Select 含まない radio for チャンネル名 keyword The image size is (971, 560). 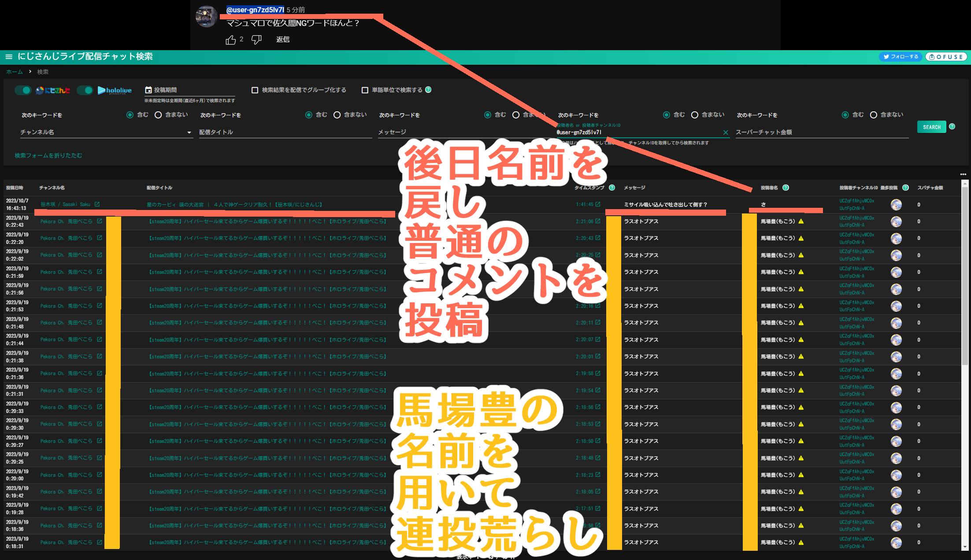click(158, 115)
